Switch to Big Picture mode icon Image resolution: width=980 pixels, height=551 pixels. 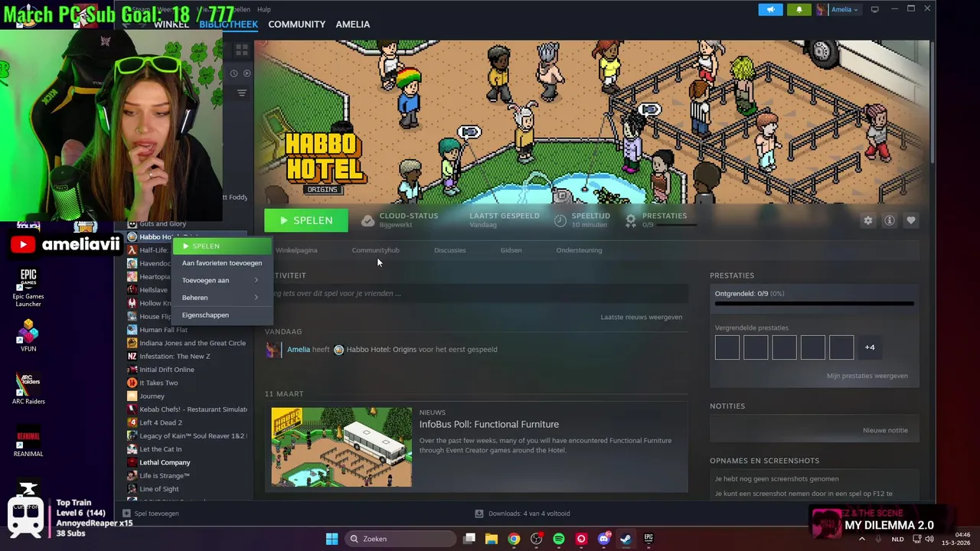(874, 9)
